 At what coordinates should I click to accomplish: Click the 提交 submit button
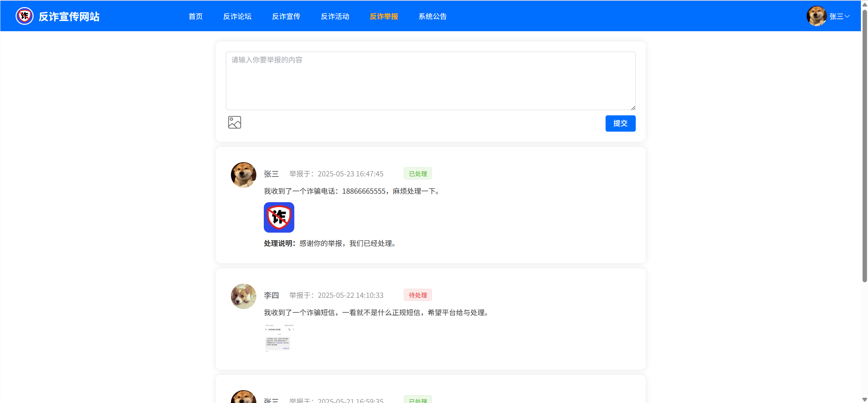pyautogui.click(x=620, y=123)
